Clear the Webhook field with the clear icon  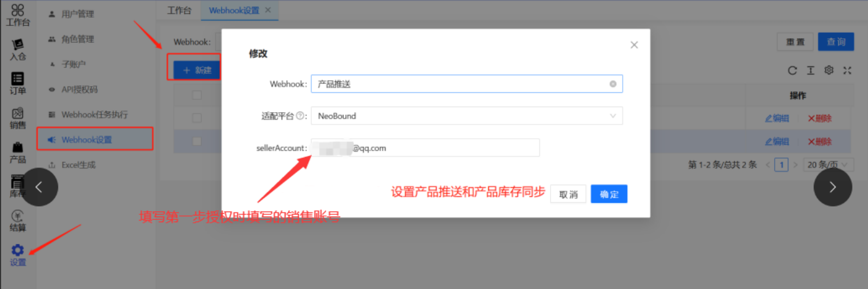click(x=613, y=84)
